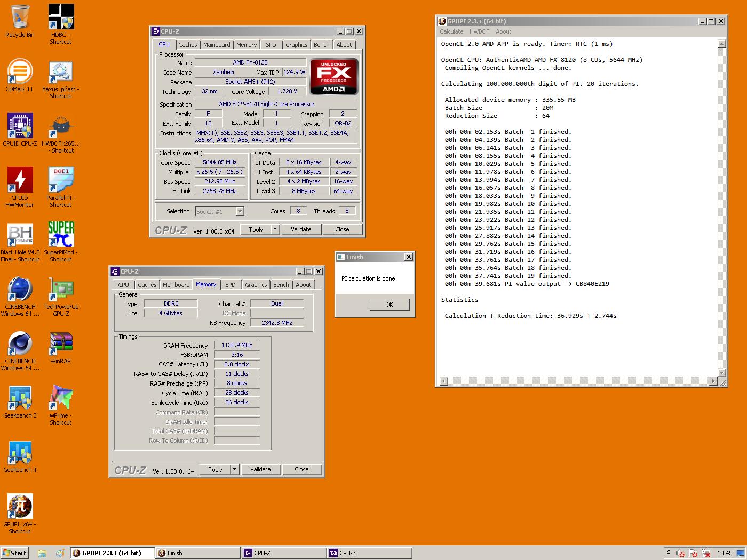747x560 pixels.
Task: Select Bench tab in top CPU-Z window
Action: 321,45
